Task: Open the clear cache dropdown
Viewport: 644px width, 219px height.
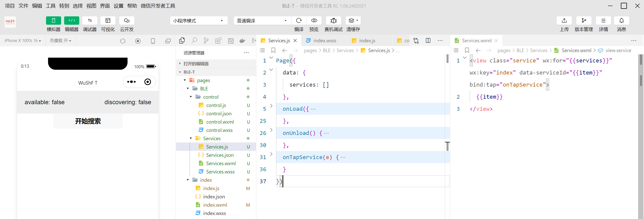Action: tap(353, 20)
